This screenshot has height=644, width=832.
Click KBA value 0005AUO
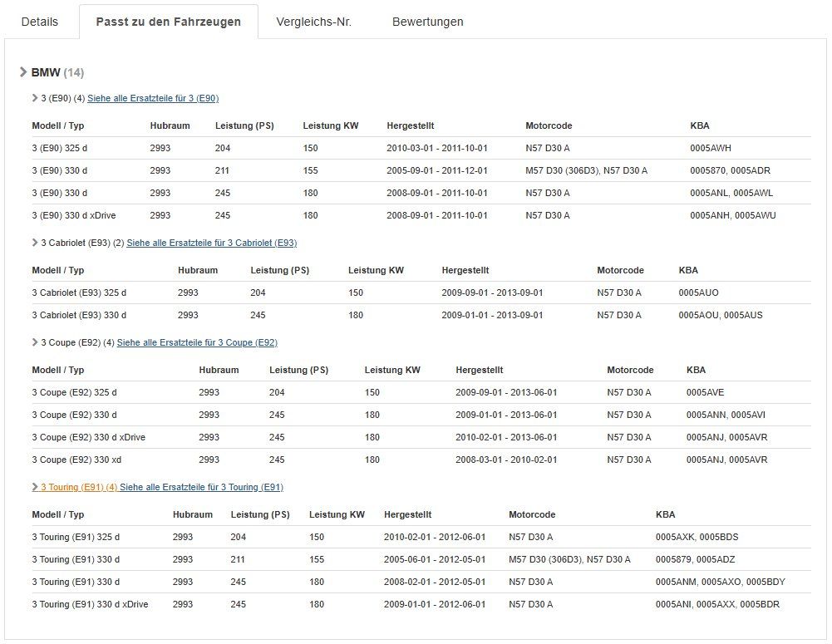[698, 293]
